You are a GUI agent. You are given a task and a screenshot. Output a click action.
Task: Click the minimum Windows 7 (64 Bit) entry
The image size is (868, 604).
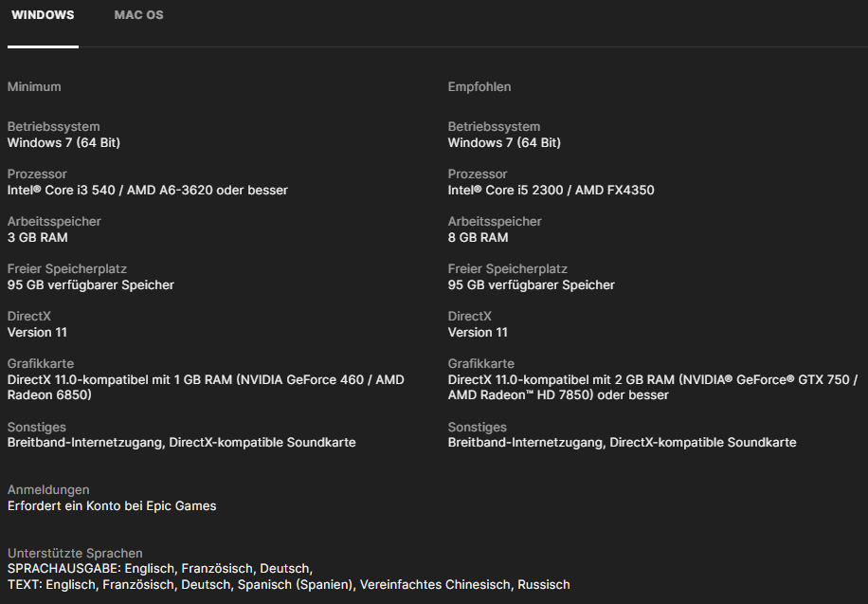point(63,142)
